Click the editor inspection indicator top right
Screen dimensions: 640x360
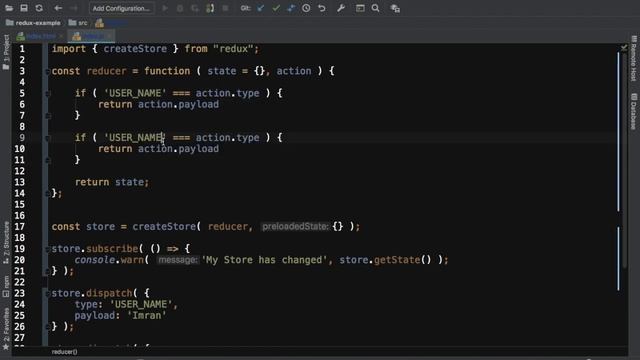624,48
